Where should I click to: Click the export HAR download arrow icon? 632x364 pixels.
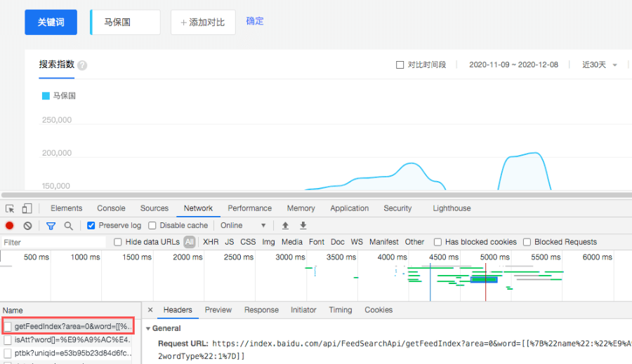coord(303,226)
